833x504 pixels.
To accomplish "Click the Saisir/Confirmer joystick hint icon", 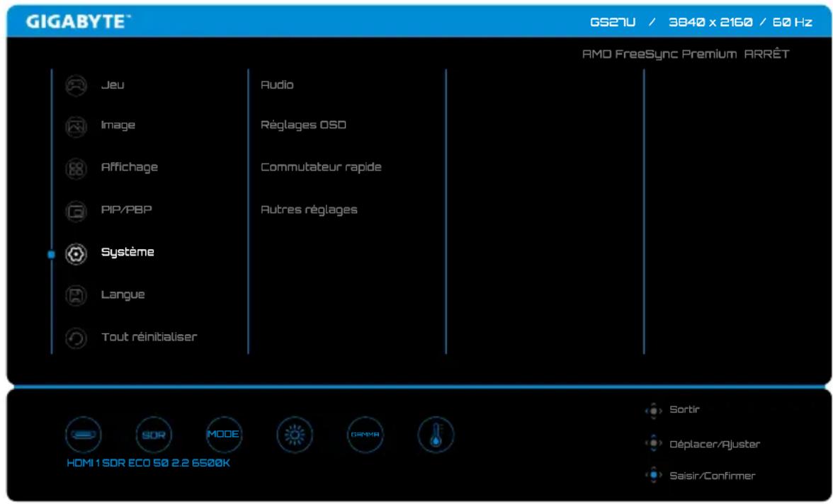I will [653, 475].
